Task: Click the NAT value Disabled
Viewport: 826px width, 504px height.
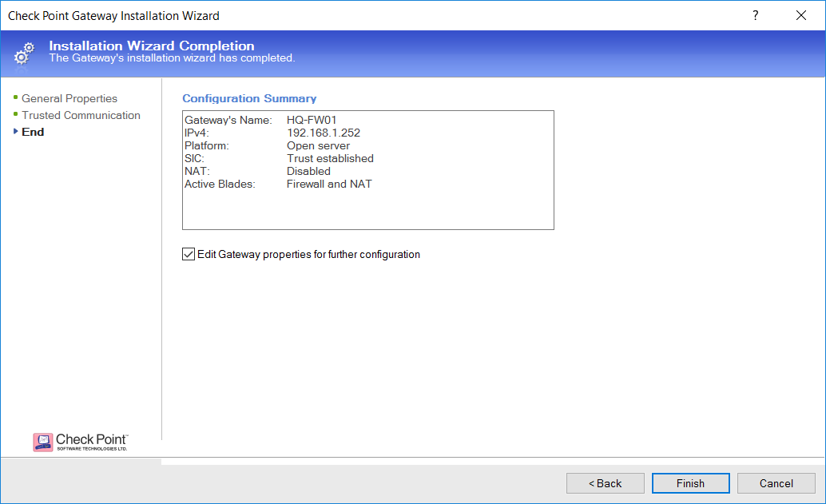Action: (308, 171)
